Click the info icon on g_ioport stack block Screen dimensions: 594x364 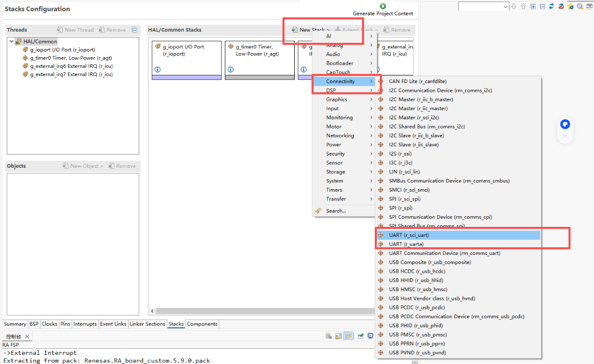tap(158, 69)
